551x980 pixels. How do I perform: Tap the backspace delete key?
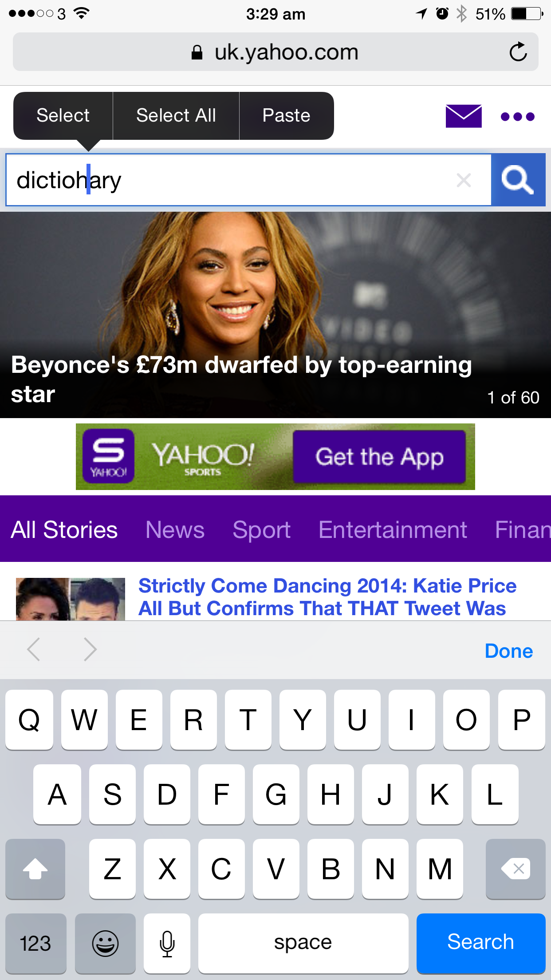(516, 869)
